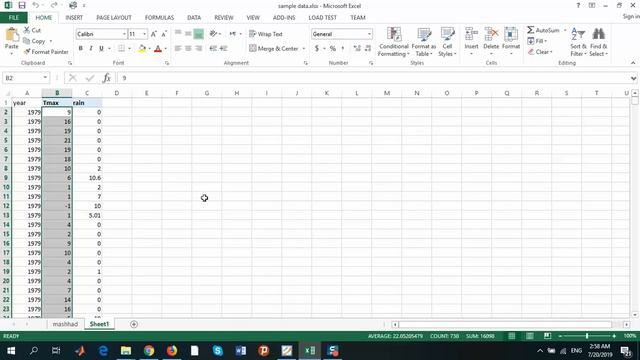This screenshot has width=640, height=360.
Task: Expand the Name Box dropdown arrow
Action: pyautogui.click(x=45, y=78)
